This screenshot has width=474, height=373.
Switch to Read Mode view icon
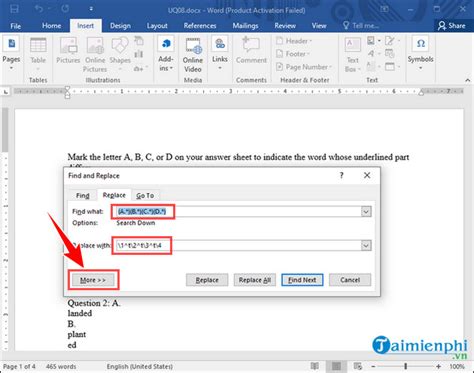pos(314,366)
